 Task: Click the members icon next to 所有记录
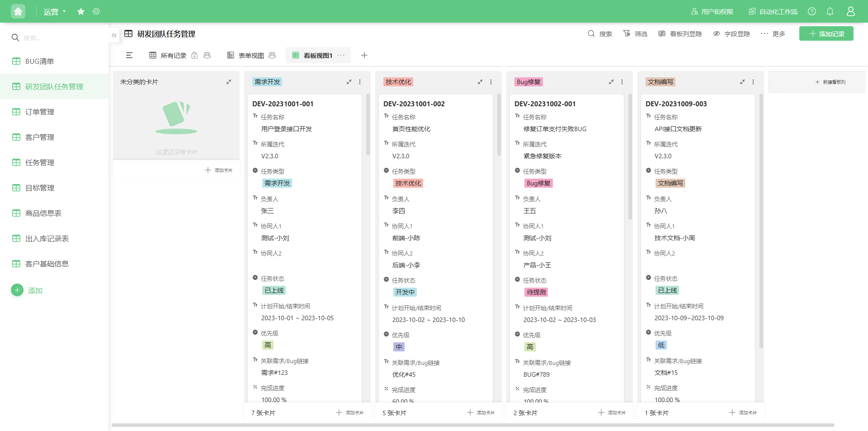(x=207, y=55)
